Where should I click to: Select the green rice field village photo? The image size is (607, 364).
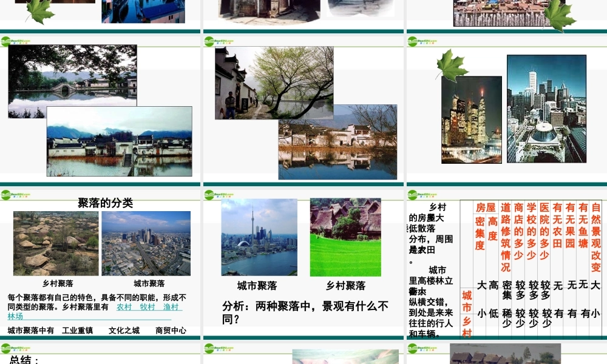345,237
